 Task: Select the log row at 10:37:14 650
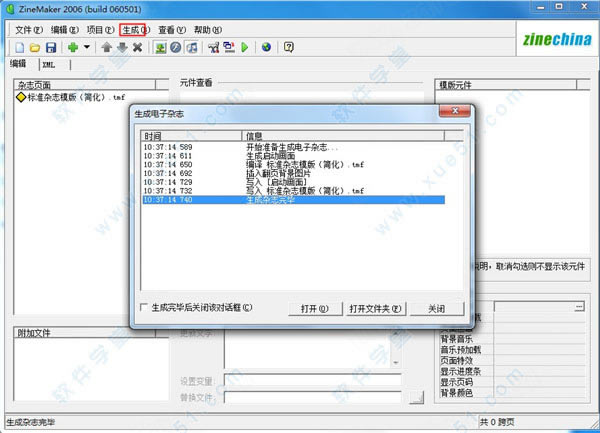click(x=293, y=164)
